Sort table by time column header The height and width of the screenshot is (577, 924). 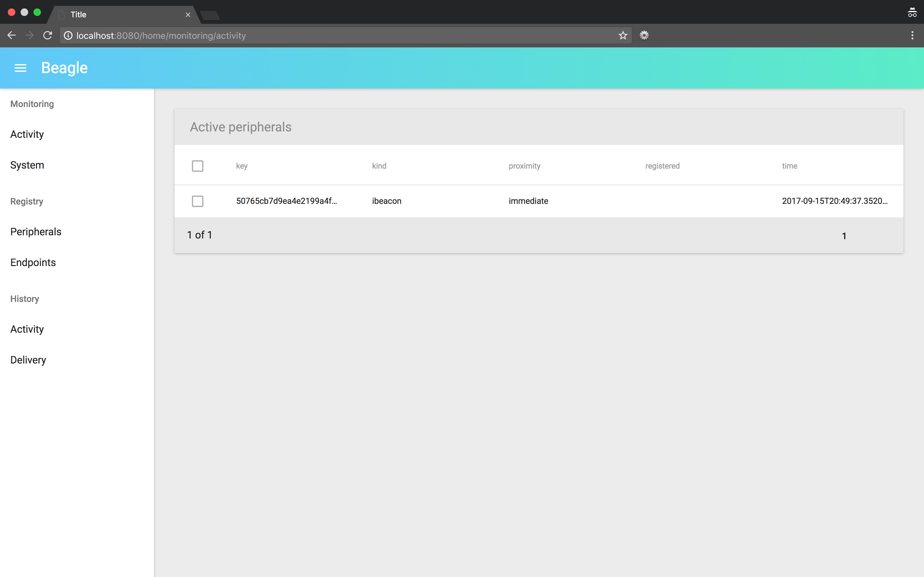[x=789, y=166]
